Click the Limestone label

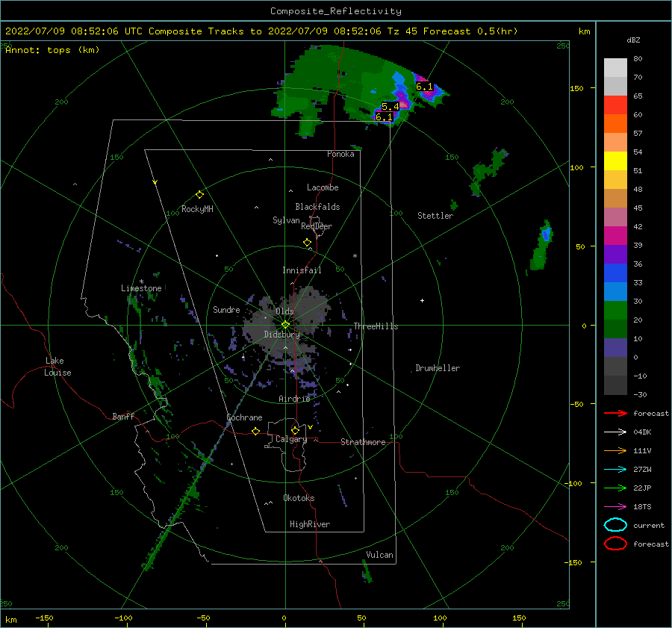141,288
